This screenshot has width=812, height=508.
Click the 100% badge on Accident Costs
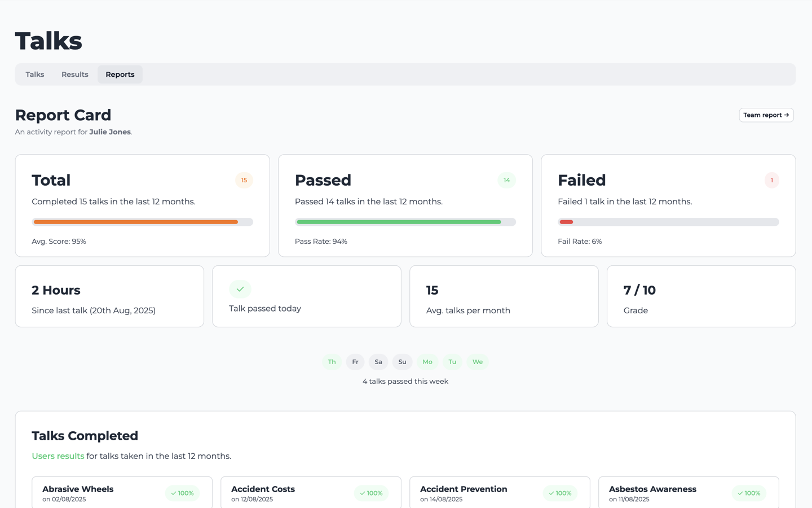click(371, 493)
